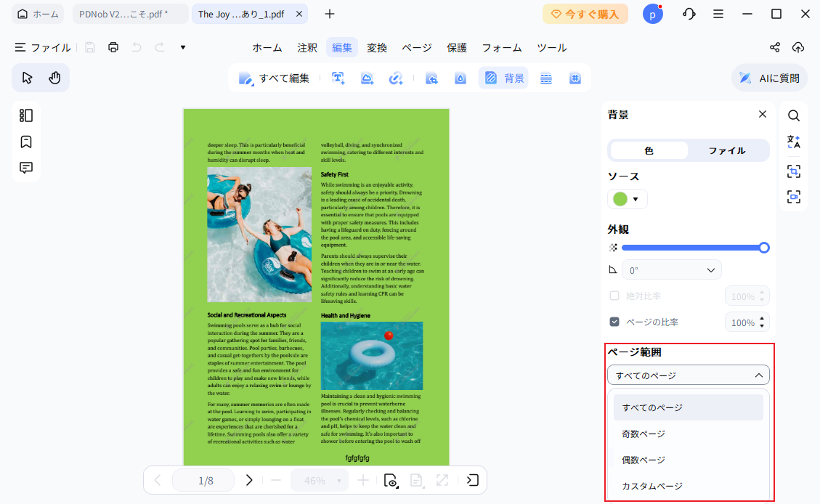Open the 変換 menu tab
The height and width of the screenshot is (504, 820).
[377, 47]
